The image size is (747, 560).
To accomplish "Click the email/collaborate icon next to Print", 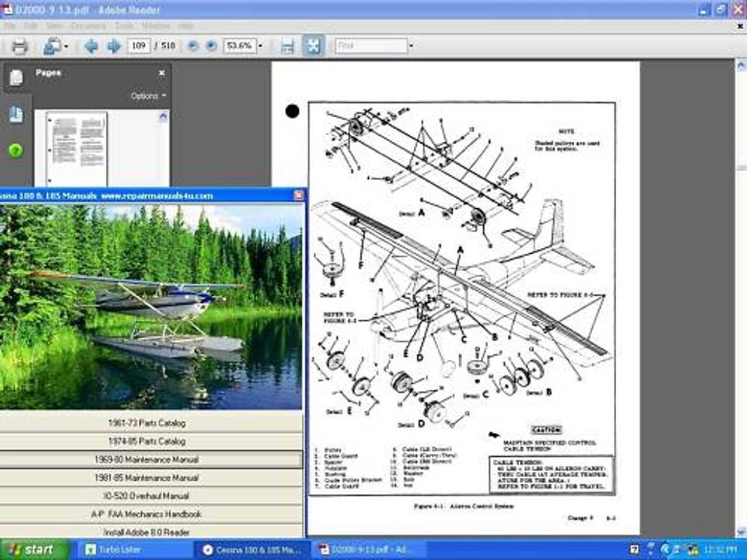I will pyautogui.click(x=52, y=46).
